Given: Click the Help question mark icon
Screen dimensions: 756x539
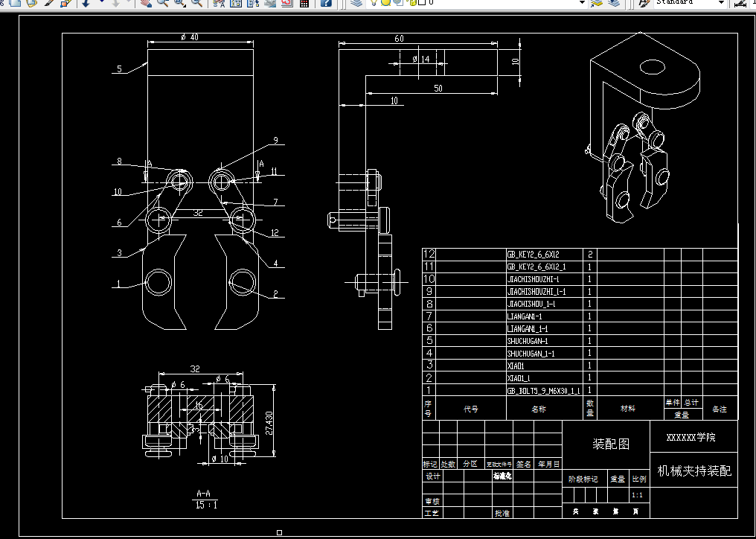Looking at the screenshot, I should point(326,3).
